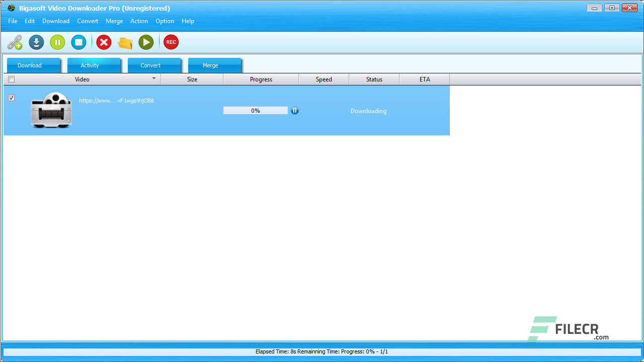The width and height of the screenshot is (644, 362).
Task: Switch to the Download tab
Action: click(x=33, y=65)
